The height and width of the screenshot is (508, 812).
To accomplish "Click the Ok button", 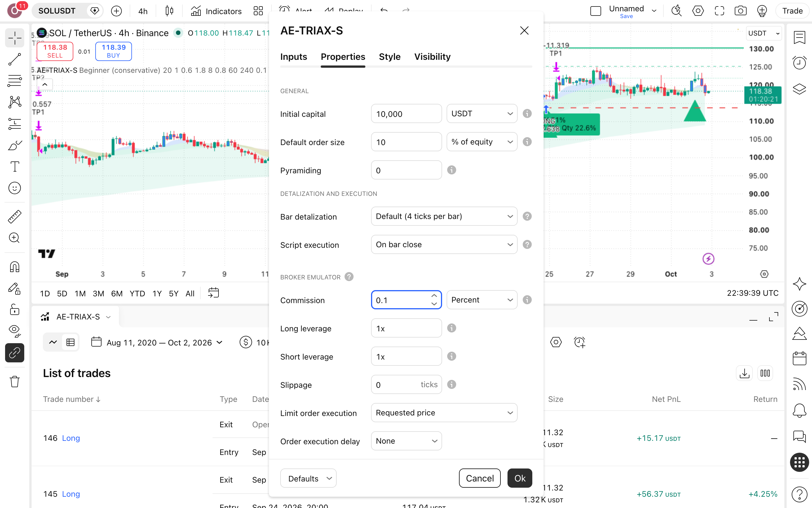I will click(x=519, y=478).
